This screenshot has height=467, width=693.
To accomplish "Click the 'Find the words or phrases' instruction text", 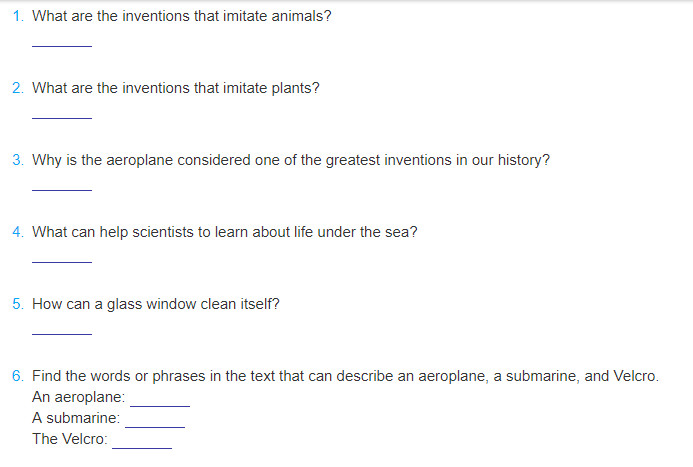I will (x=345, y=376).
